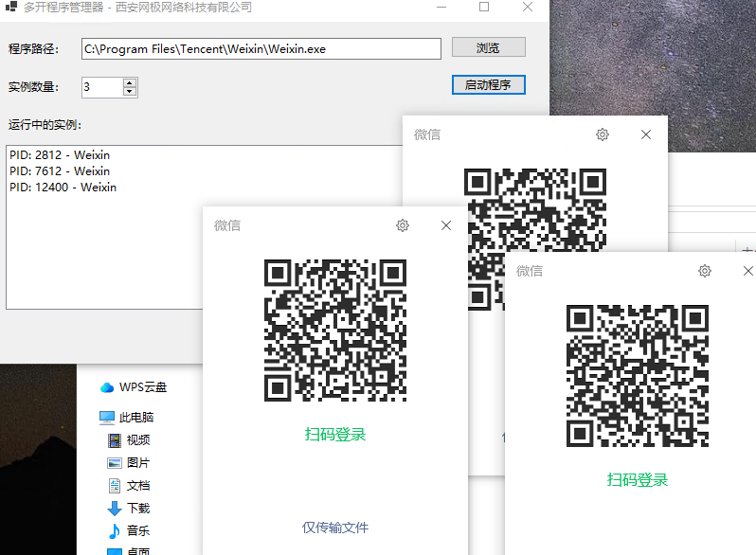Click the right-front WeChat window QR code
Image resolution: width=756 pixels, height=555 pixels.
pyautogui.click(x=638, y=376)
